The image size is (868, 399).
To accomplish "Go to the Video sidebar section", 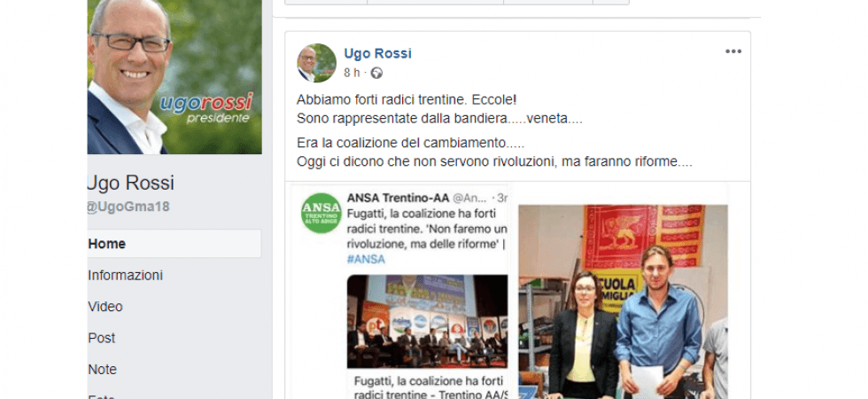I will (x=105, y=307).
